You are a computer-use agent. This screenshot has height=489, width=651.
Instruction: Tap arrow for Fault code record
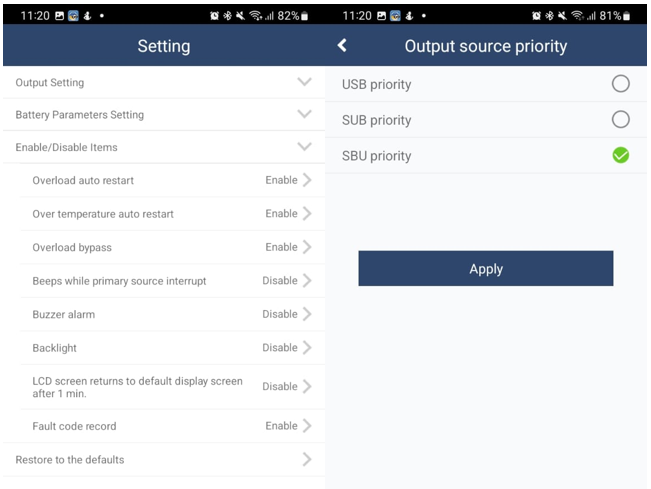307,426
